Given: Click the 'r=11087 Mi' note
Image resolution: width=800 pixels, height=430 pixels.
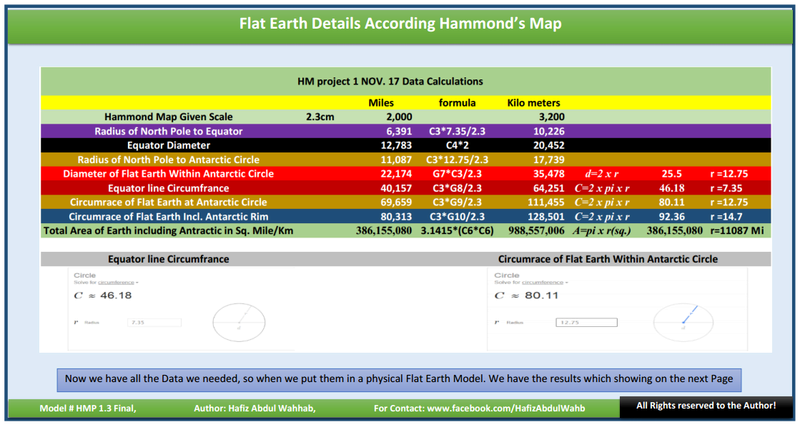Looking at the screenshot, I should [737, 231].
